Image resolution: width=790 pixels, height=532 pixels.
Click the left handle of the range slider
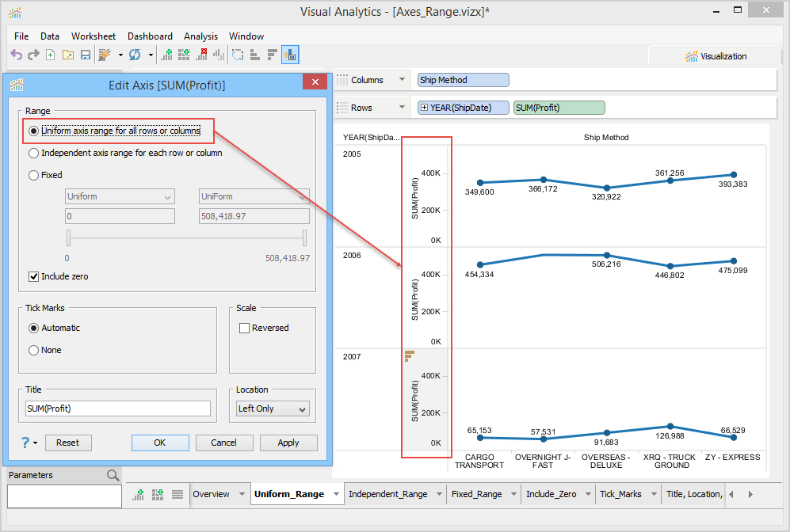tap(68, 237)
